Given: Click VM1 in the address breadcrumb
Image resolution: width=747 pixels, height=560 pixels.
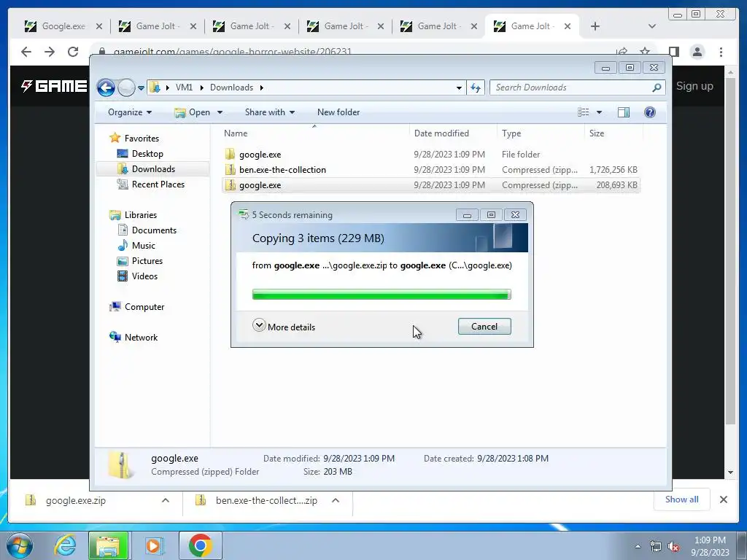Looking at the screenshot, I should pyautogui.click(x=184, y=87).
